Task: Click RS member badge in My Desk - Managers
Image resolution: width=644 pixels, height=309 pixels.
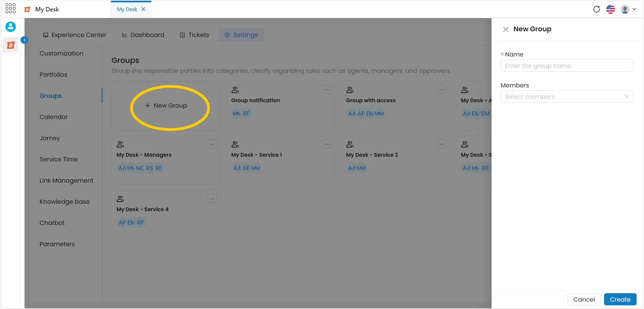Action: (x=149, y=168)
